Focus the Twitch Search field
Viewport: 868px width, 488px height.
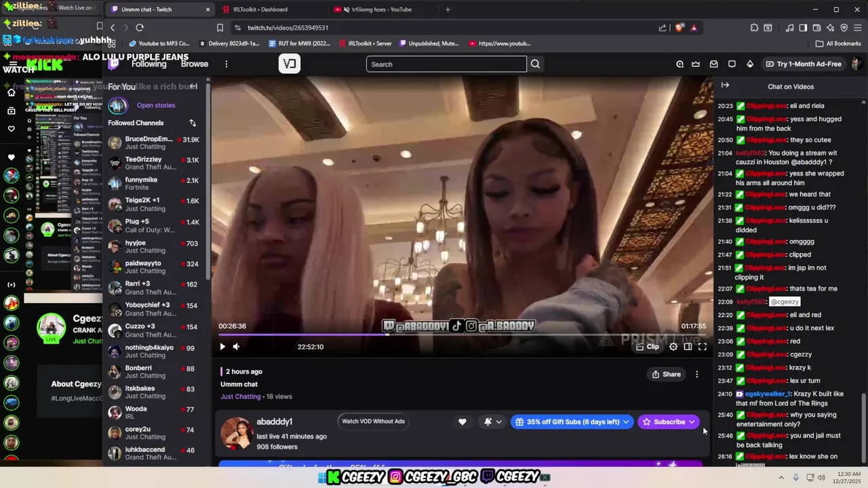446,64
